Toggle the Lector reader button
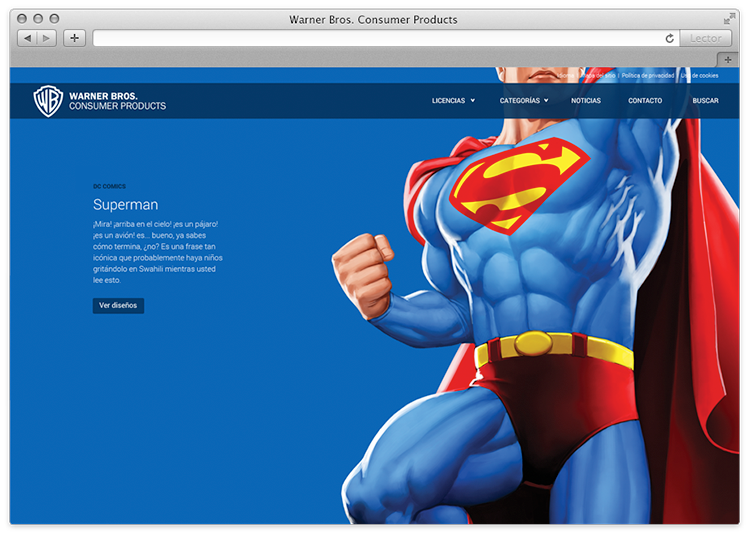This screenshot has height=538, width=750. (706, 38)
